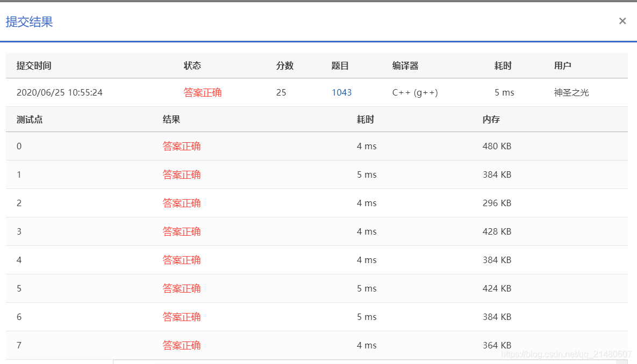Click memory value 480 KB
This screenshot has height=364, width=637.
coord(497,146)
